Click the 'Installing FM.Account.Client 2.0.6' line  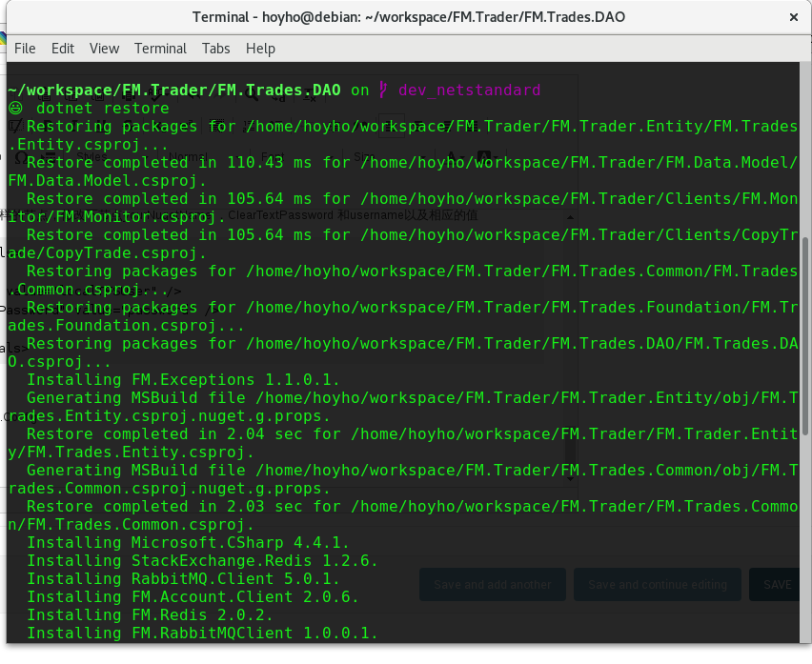(193, 597)
